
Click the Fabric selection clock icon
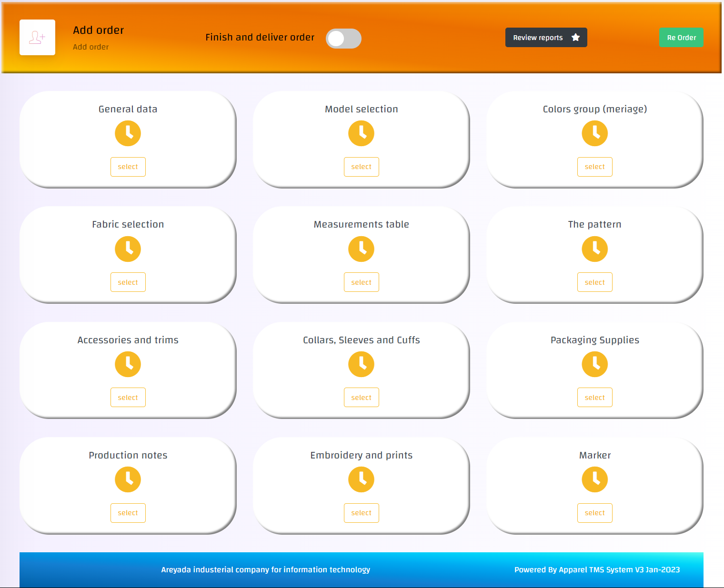(128, 249)
